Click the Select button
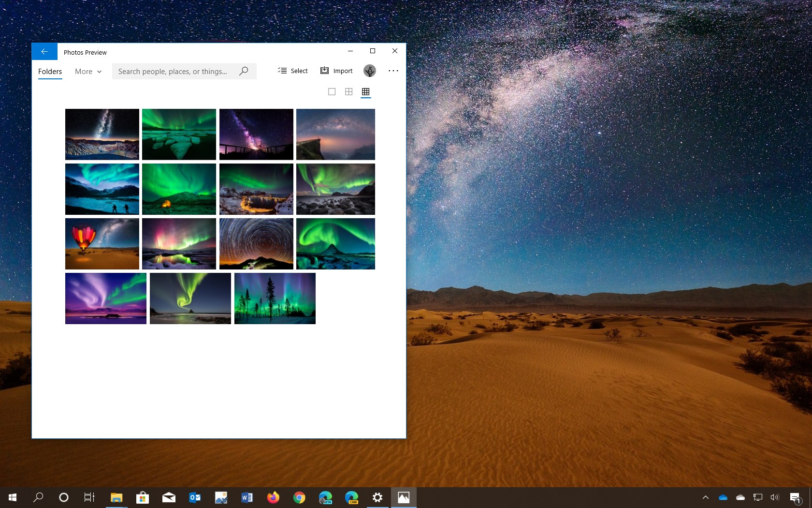Image resolution: width=812 pixels, height=508 pixels. click(x=293, y=71)
